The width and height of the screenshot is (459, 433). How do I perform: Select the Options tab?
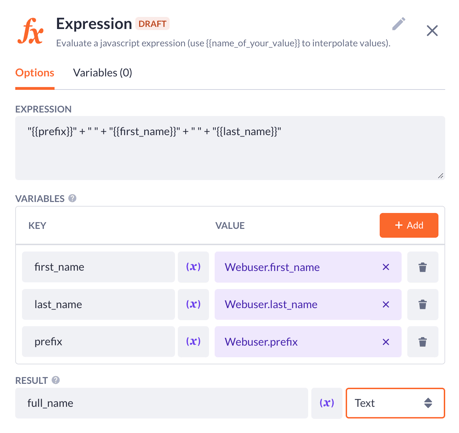coord(35,73)
